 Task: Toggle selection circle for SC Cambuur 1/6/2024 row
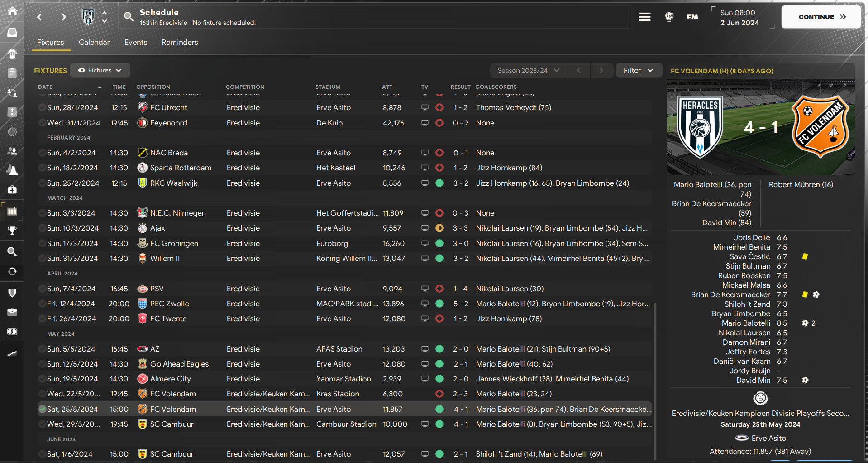click(42, 454)
